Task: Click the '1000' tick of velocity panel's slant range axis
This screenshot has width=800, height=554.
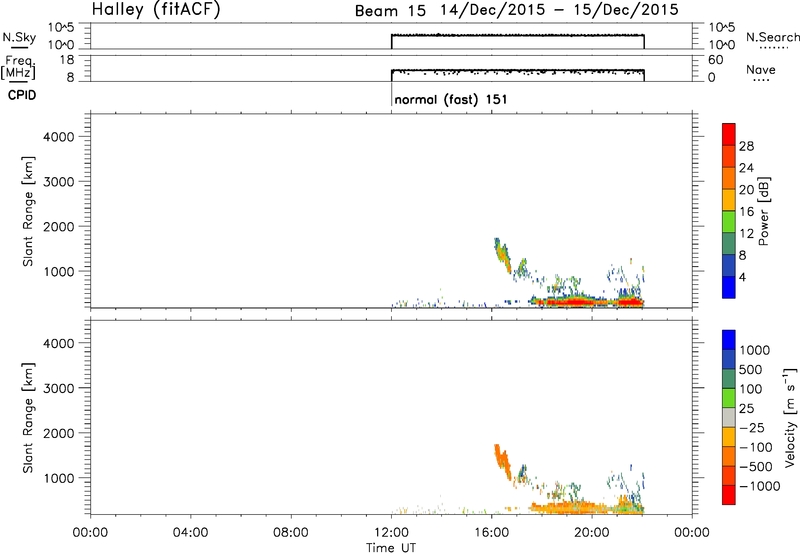Action: [x=59, y=478]
